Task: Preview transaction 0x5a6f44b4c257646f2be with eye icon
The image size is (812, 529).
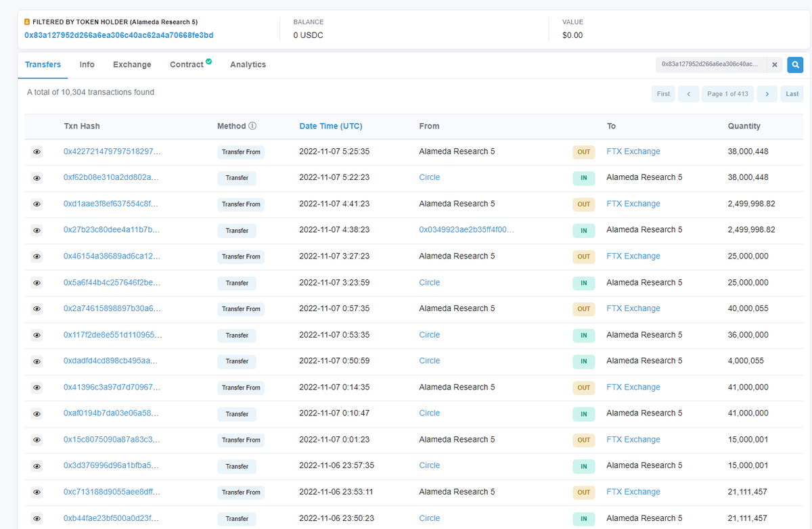Action: pos(37,283)
